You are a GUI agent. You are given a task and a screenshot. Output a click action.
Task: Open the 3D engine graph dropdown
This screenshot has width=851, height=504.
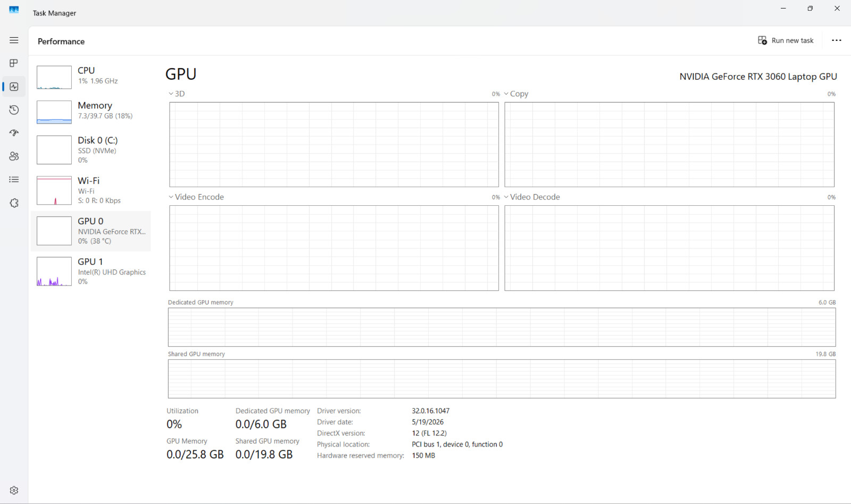click(x=177, y=94)
